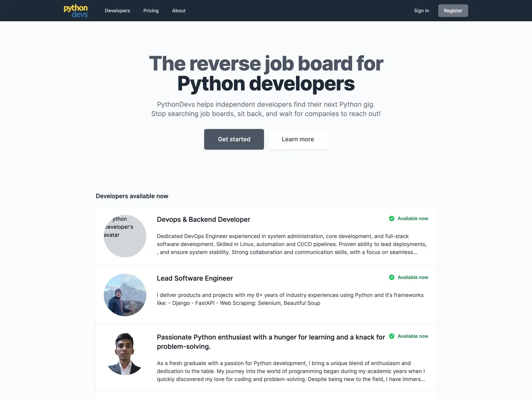Open the Passionate Python enthusiast profile title
Image resolution: width=532 pixels, height=399 pixels.
pyautogui.click(x=271, y=342)
